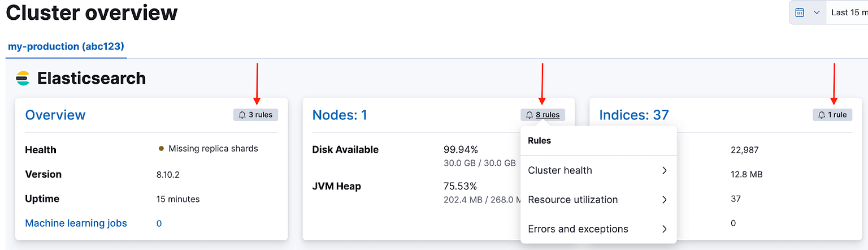
Task: Click the 22,987 value in Indices card
Action: (744, 150)
